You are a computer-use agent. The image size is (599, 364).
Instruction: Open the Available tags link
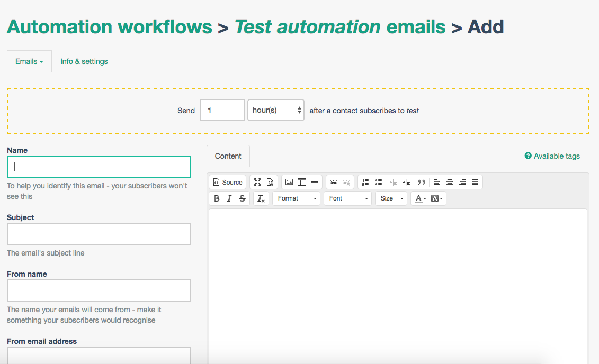(x=552, y=156)
